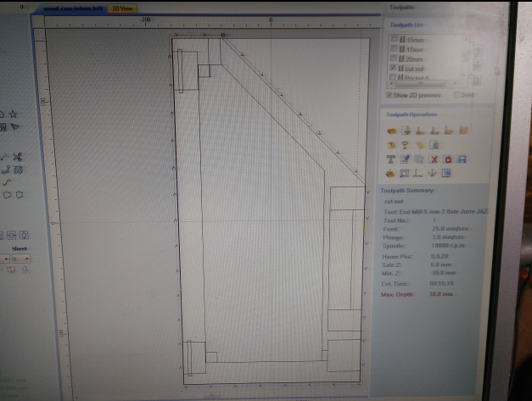Screen dimensions: 532x401
Task: Open the calculator sheet toolpath icon
Action: point(434,145)
